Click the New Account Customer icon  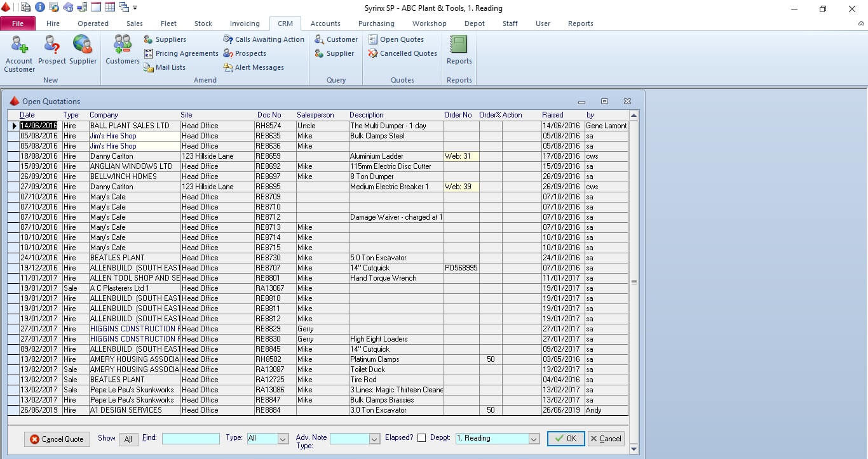tap(19, 54)
